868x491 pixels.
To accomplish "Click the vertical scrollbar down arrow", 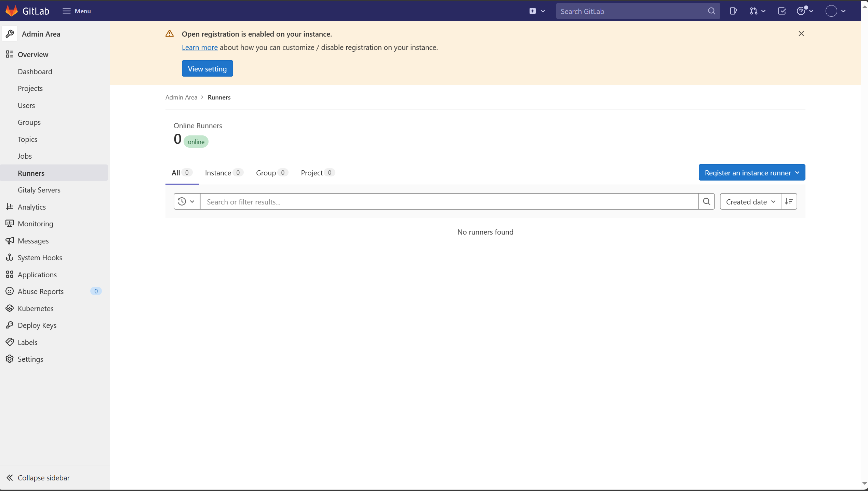I will 864,483.
